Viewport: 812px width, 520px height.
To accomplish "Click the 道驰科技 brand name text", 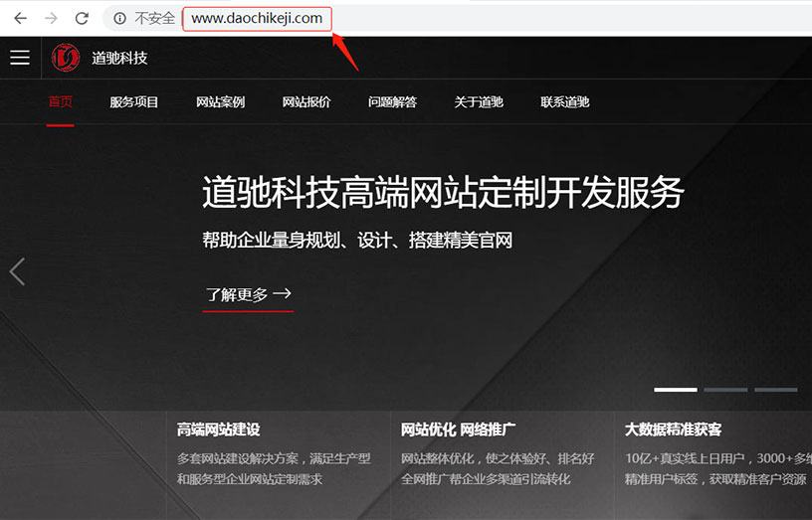I will tap(119, 58).
